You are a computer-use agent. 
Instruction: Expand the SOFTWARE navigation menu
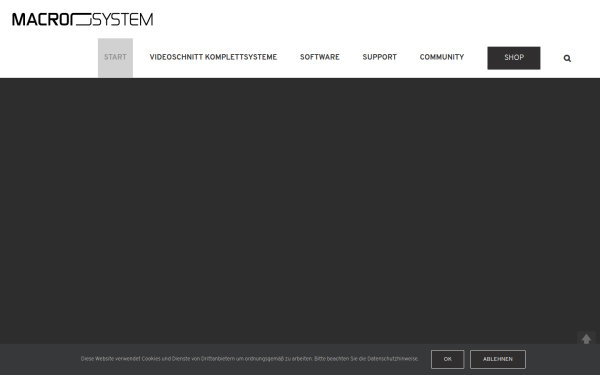tap(320, 57)
